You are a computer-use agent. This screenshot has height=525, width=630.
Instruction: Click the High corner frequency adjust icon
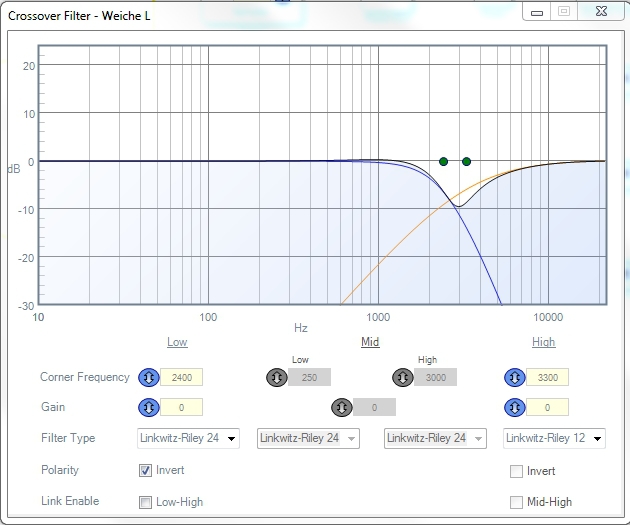coord(515,378)
